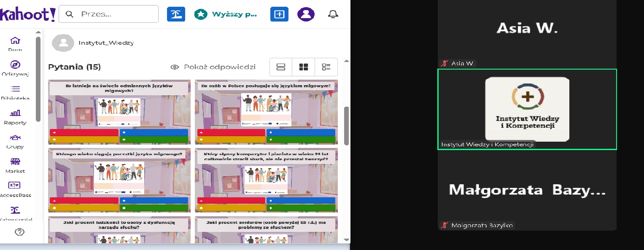Open question Który słynny kompozytor i pianista
This screenshot has height=250, width=644.
point(265,180)
